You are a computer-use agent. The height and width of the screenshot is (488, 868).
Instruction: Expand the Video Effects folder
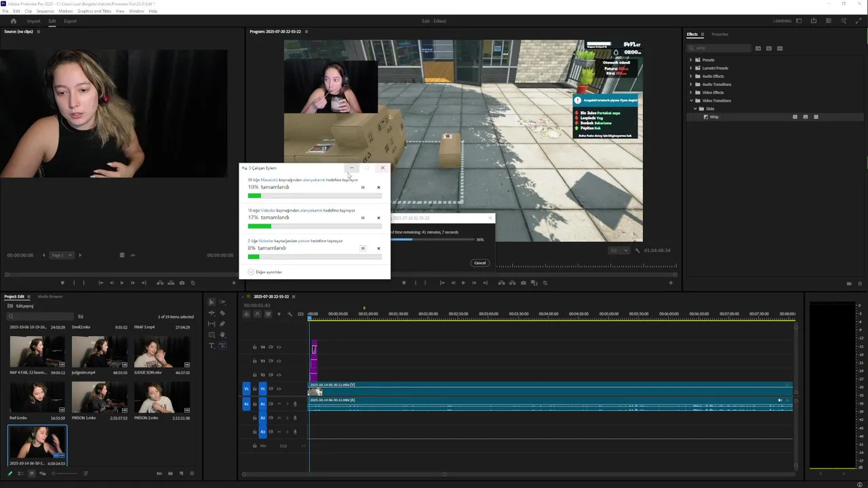point(691,92)
